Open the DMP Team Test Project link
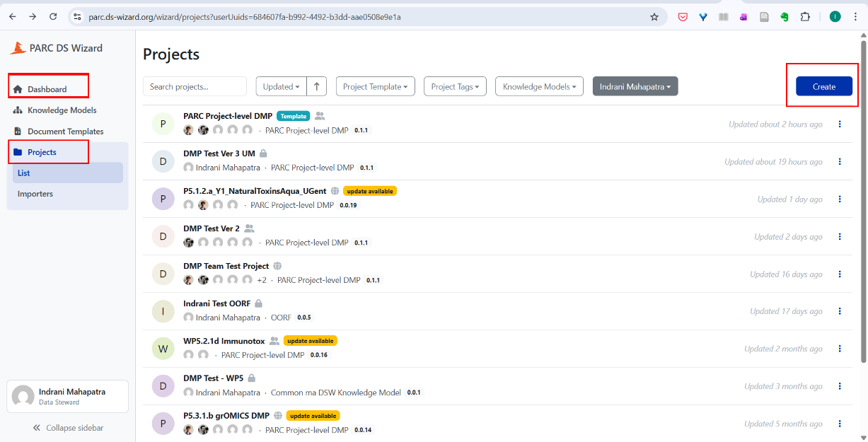 (226, 266)
